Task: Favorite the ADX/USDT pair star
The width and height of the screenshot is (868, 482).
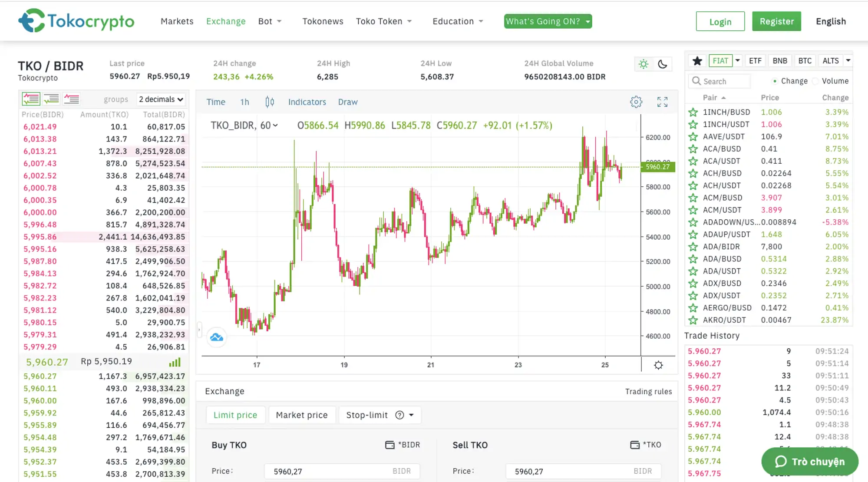Action: tap(693, 296)
